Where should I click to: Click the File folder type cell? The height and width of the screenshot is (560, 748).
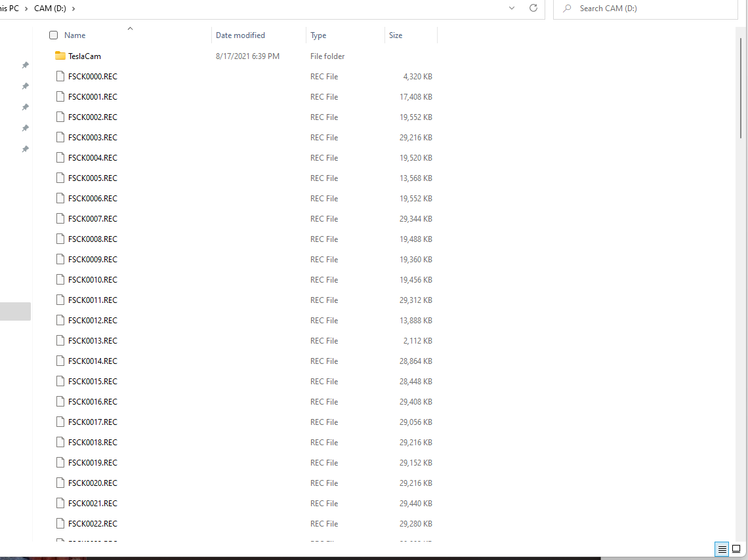point(327,56)
